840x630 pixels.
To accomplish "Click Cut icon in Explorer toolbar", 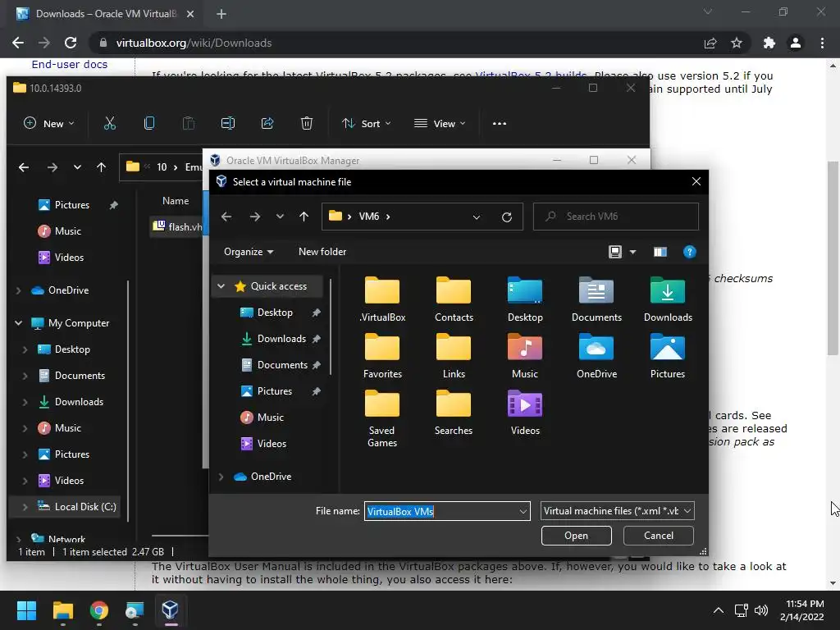I will click(x=110, y=124).
